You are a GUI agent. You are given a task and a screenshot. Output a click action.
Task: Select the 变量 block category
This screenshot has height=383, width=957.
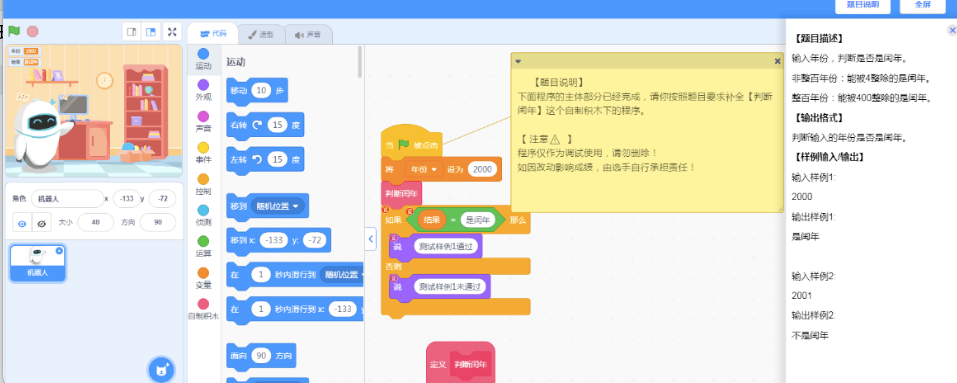203,279
